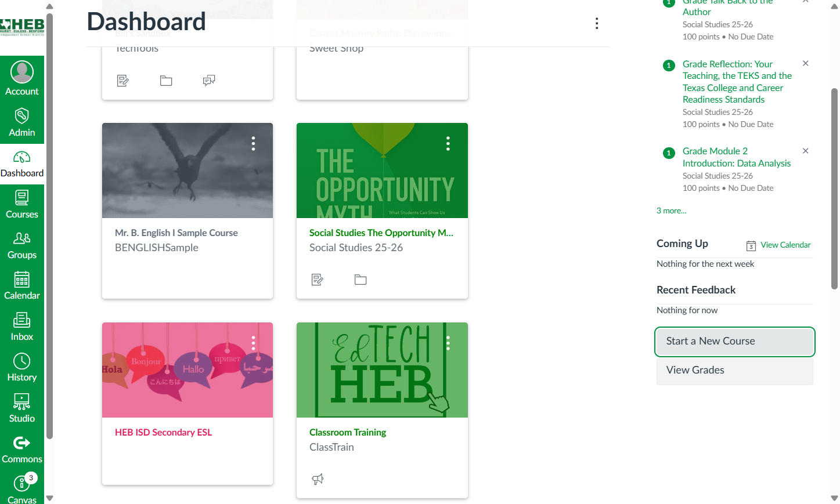Open the History sidebar item
This screenshot has height=504, width=840.
click(22, 368)
